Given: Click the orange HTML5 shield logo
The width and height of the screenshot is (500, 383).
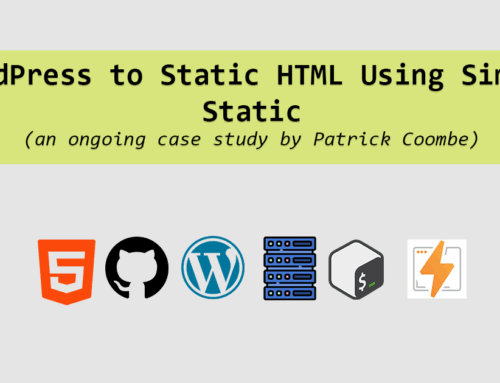Looking at the screenshot, I should tap(67, 272).
